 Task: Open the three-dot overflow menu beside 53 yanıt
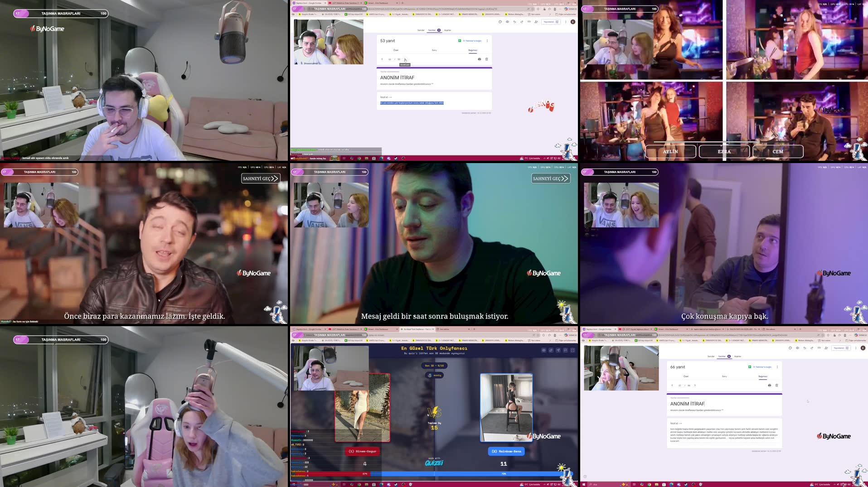[x=487, y=40]
